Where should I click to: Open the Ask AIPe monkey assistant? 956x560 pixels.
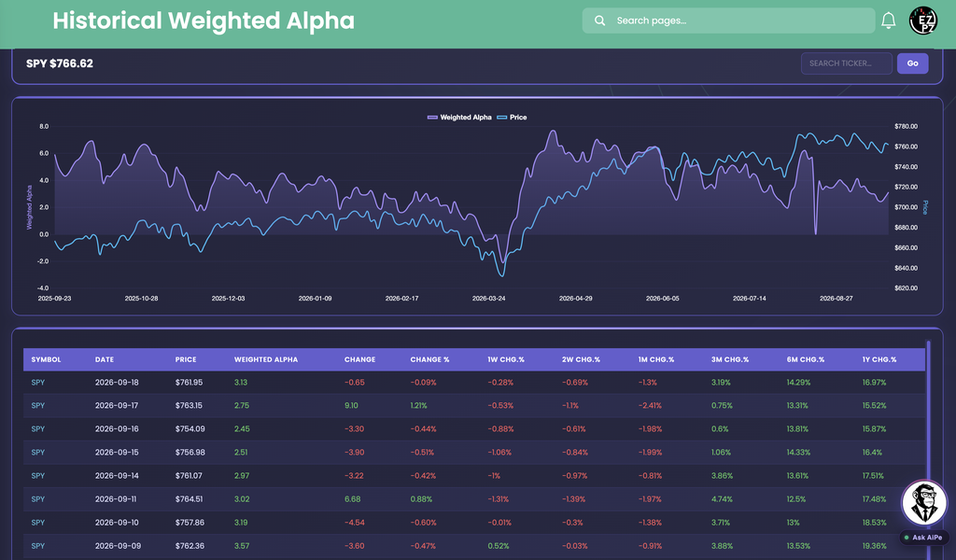(924, 503)
